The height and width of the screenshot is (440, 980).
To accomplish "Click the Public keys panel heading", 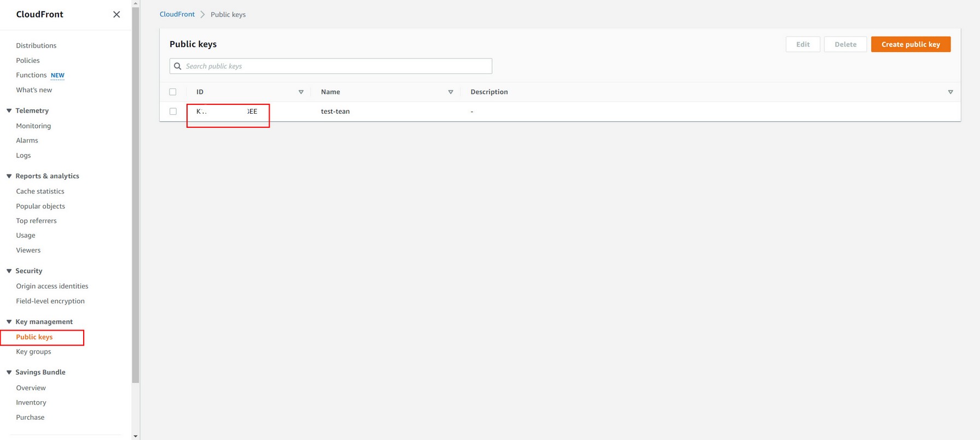I will pyautogui.click(x=193, y=44).
